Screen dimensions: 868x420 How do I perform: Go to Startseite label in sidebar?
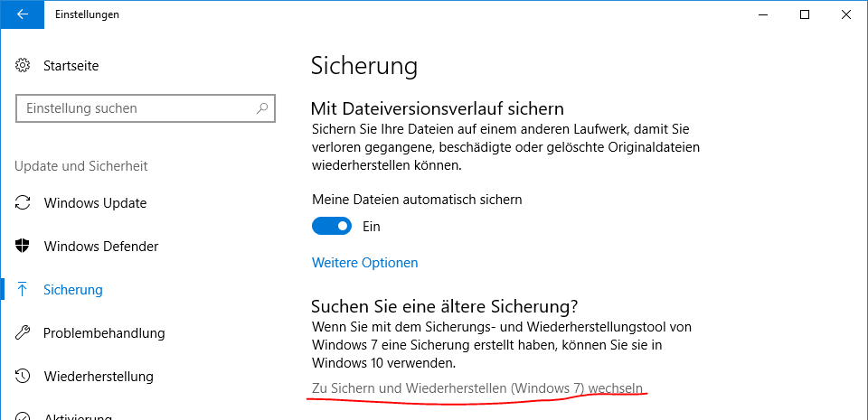tap(71, 66)
